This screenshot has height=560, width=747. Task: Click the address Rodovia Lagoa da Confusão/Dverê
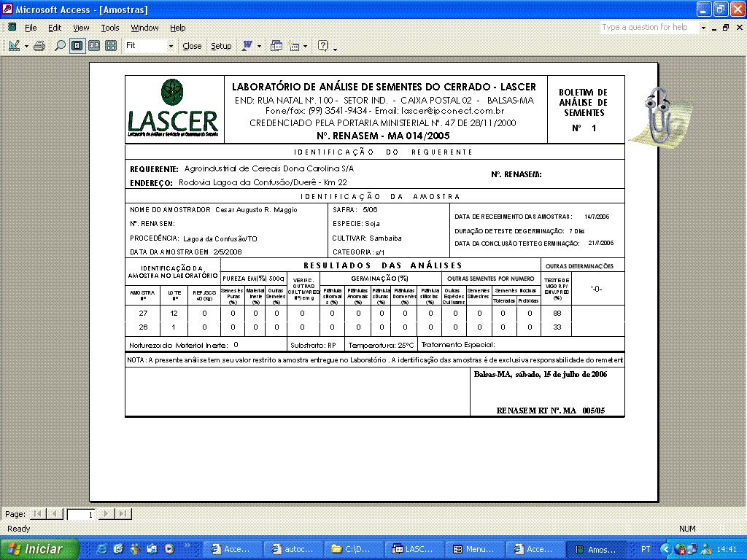[x=263, y=182]
